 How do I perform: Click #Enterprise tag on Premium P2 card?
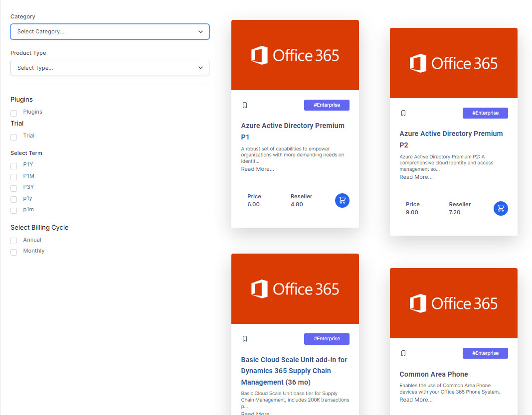485,113
